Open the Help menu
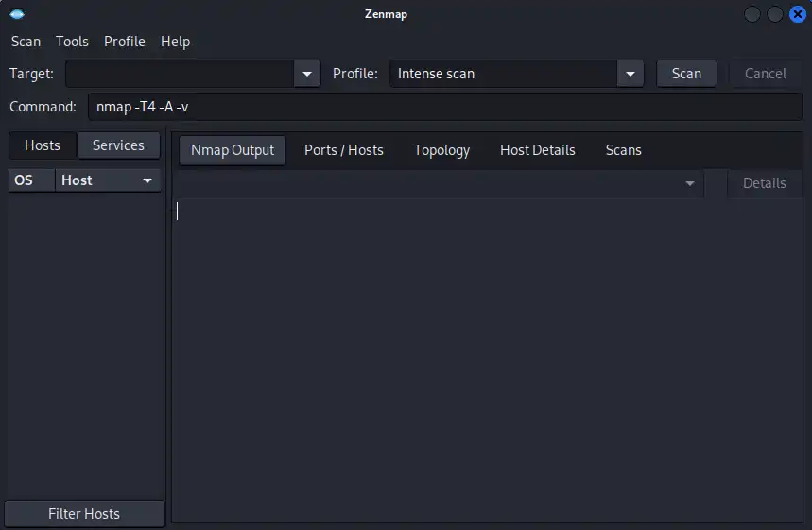This screenshot has height=530, width=812. pyautogui.click(x=175, y=42)
